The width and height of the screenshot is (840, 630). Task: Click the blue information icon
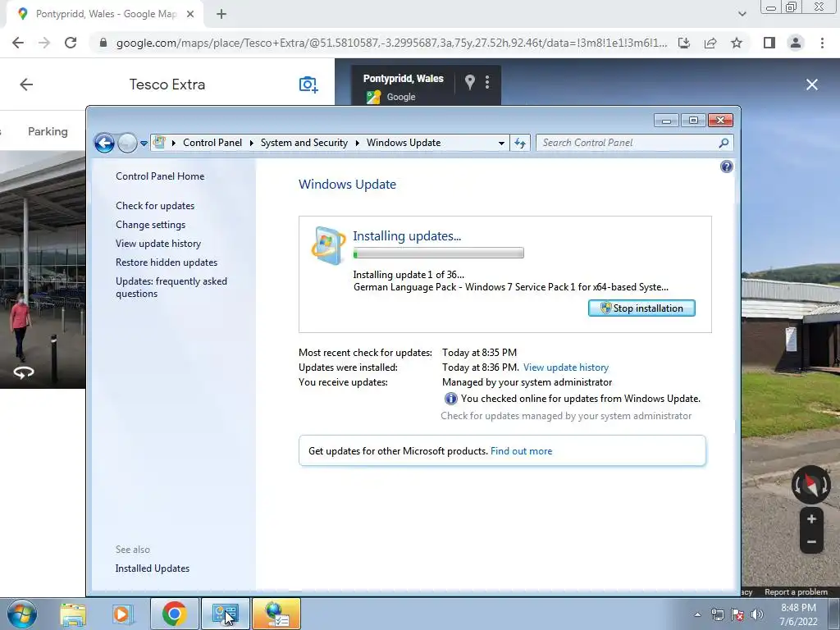[450, 399]
